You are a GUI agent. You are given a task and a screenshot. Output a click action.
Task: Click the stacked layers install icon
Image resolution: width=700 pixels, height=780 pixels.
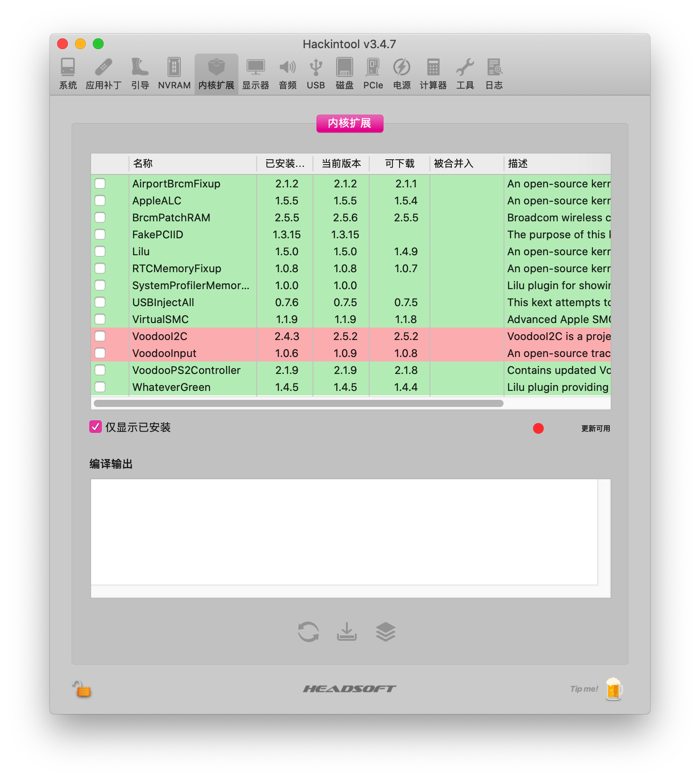[386, 632]
